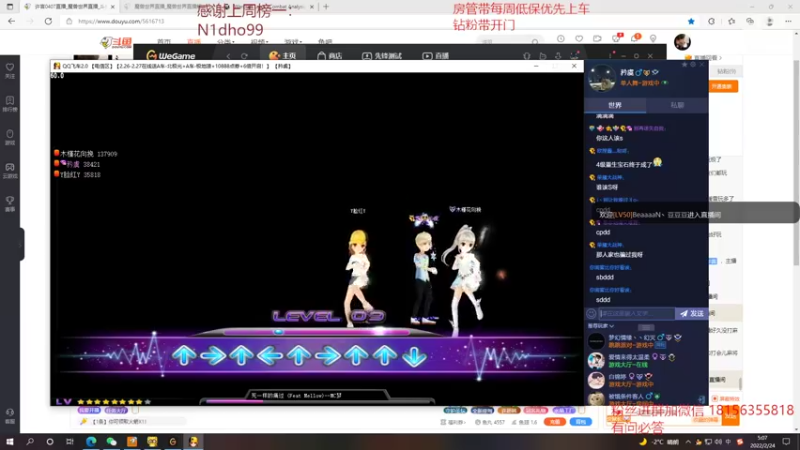Open the WeGame 商店 tab
The height and width of the screenshot is (450, 800).
point(330,56)
